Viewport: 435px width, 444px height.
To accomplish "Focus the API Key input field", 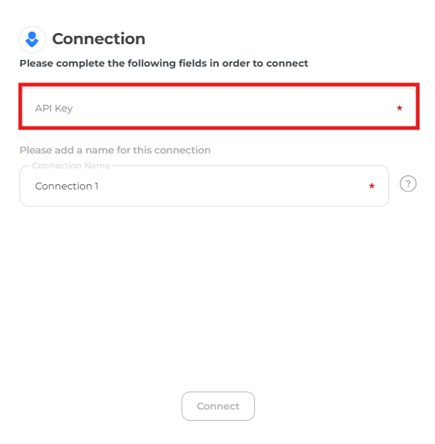I will (x=219, y=107).
